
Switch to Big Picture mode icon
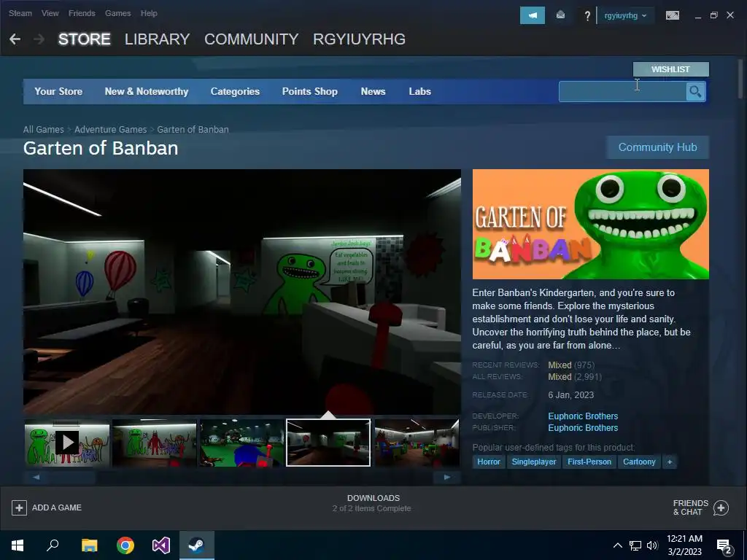point(672,15)
